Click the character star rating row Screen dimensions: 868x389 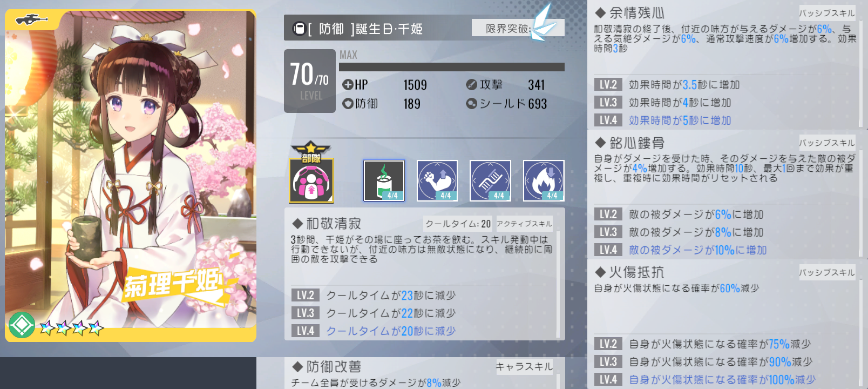[71, 327]
